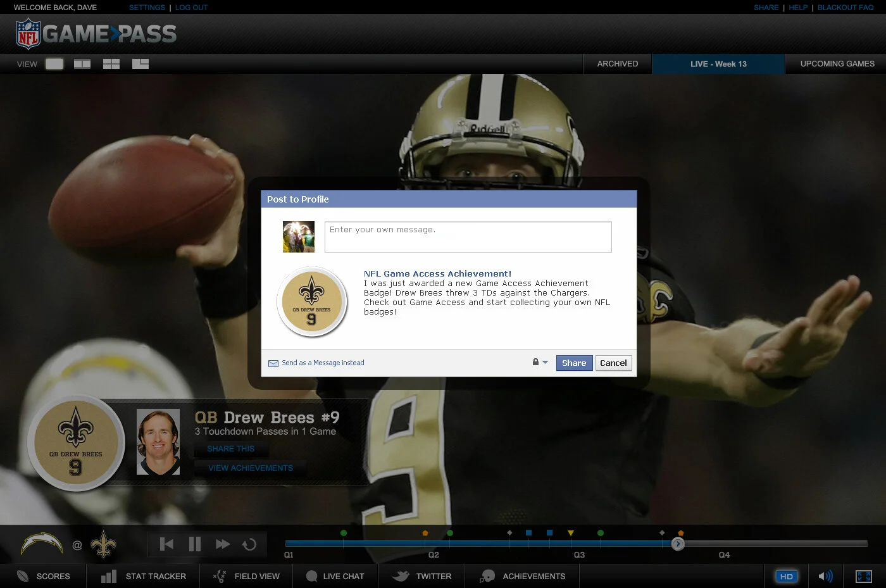Jump to the orange marker before Q2
This screenshot has width=886, height=588.
pos(425,533)
